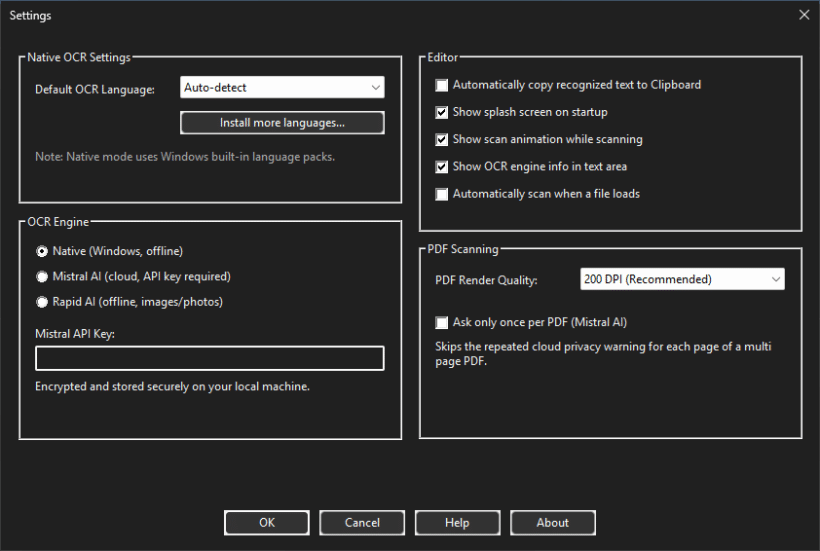Click the 'Encrypted and stored securely' text
Viewport: 820px width, 551px height.
[x=172, y=386]
